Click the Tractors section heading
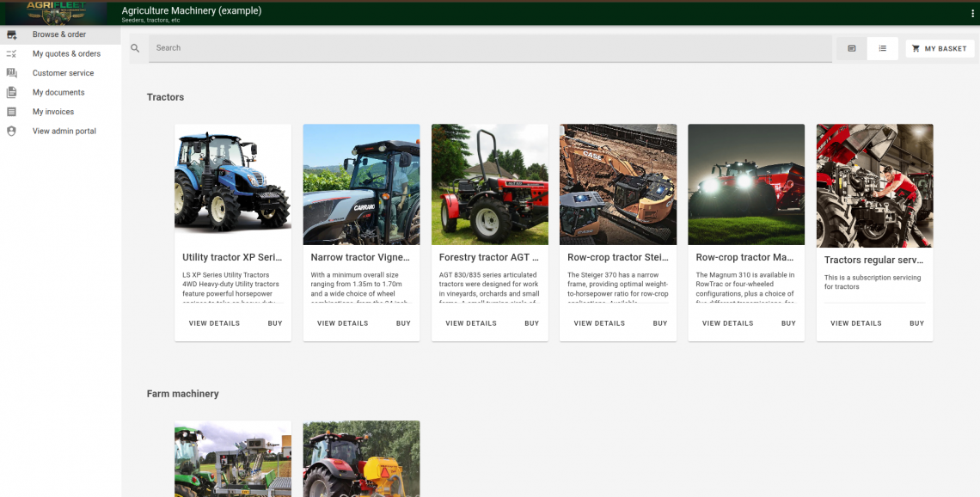The height and width of the screenshot is (497, 980). pos(166,97)
